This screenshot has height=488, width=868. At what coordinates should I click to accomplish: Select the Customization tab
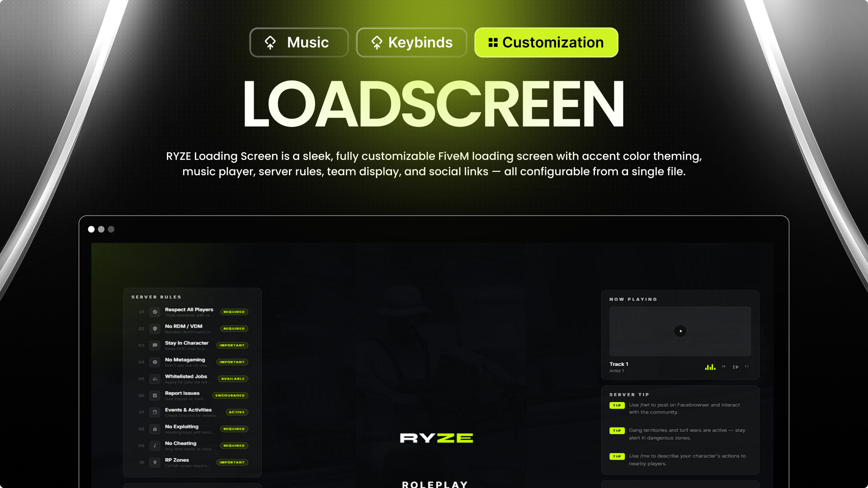coord(546,42)
